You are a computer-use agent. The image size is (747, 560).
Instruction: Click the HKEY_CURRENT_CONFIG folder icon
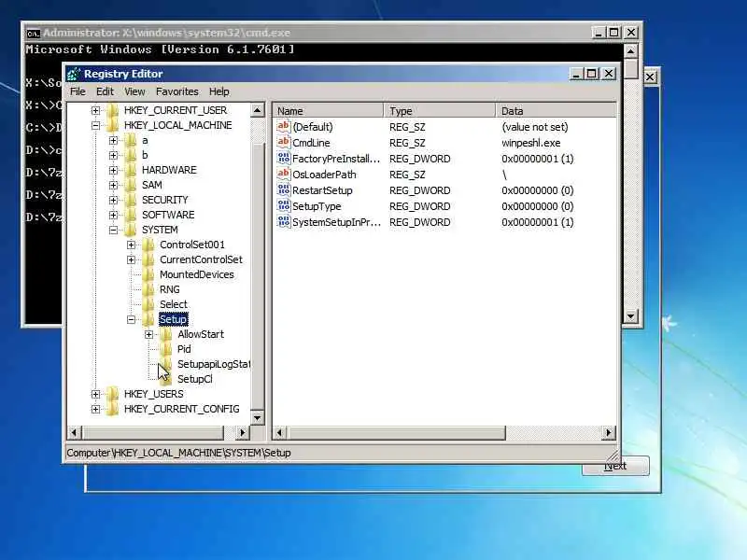point(113,409)
